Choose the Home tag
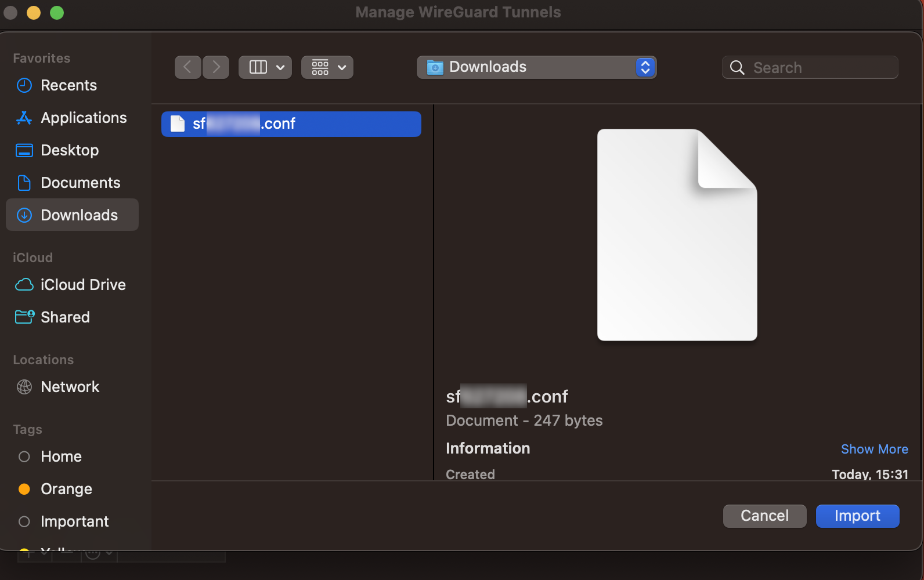The width and height of the screenshot is (924, 580). [72, 456]
